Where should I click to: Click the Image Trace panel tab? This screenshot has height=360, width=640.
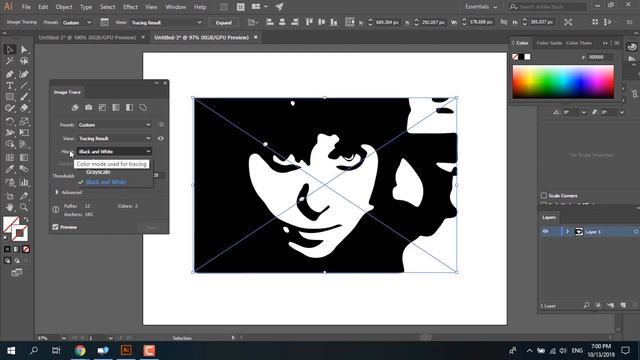67,92
